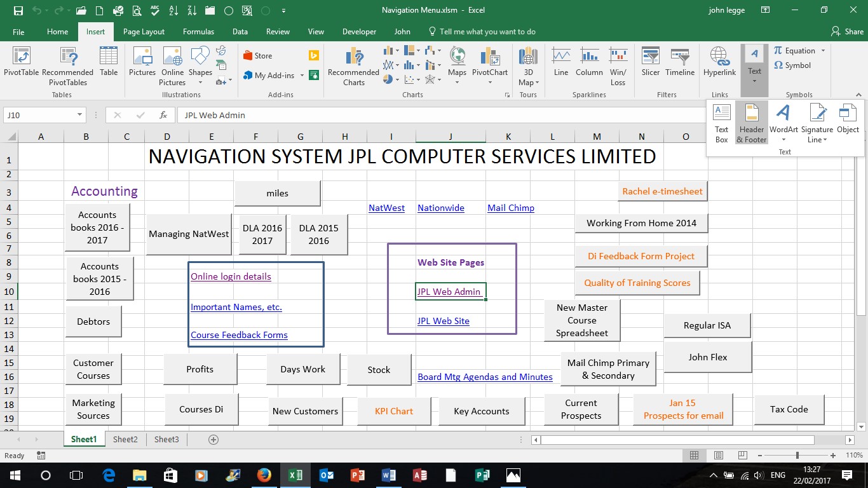Open the Name Box dropdown
This screenshot has width=868, height=488.
coord(80,115)
